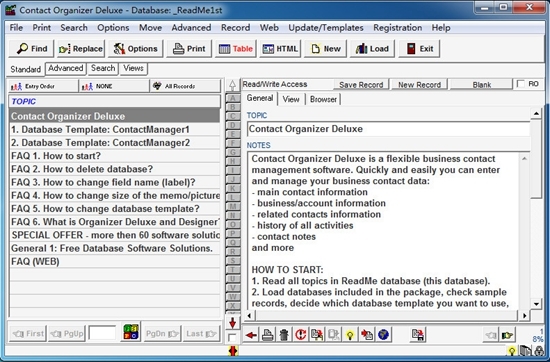The height and width of the screenshot is (362, 550).
Task: Click the page number box beside PgUp
Action: [x=102, y=333]
